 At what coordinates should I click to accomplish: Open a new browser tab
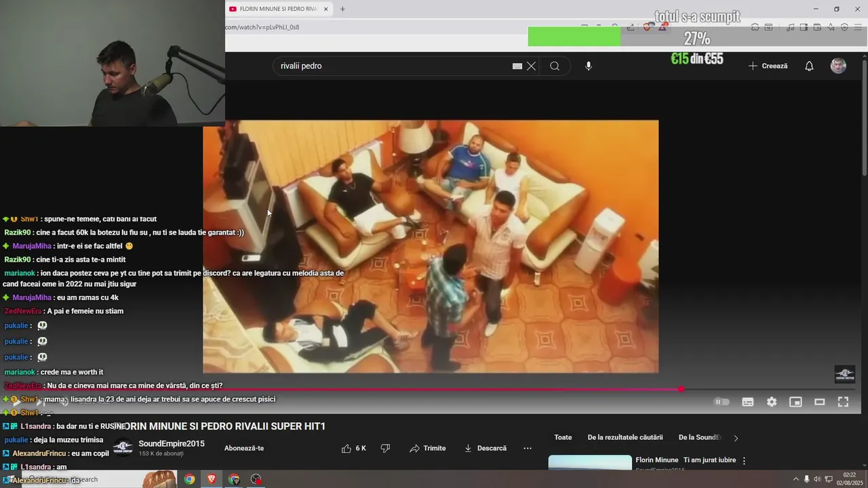coord(342,9)
